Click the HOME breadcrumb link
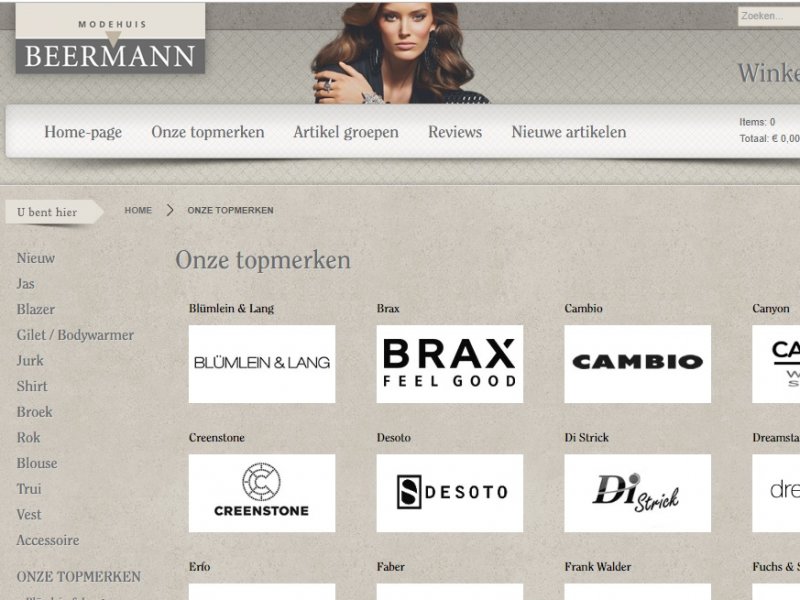Viewport: 800px width, 600px height. [138, 210]
